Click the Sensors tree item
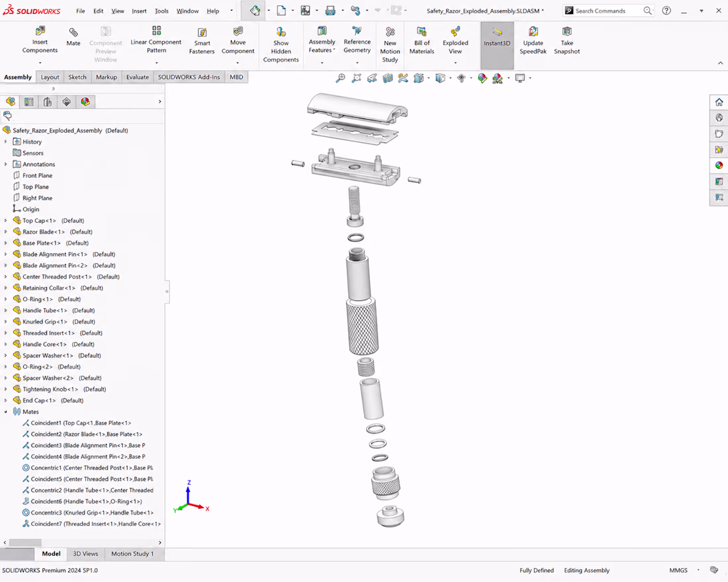 click(x=28, y=153)
